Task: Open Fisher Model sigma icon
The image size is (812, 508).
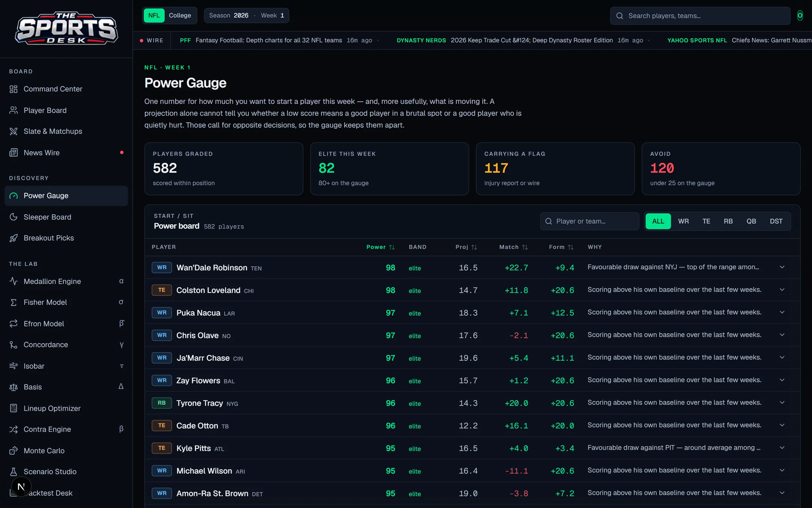Action: (14, 303)
